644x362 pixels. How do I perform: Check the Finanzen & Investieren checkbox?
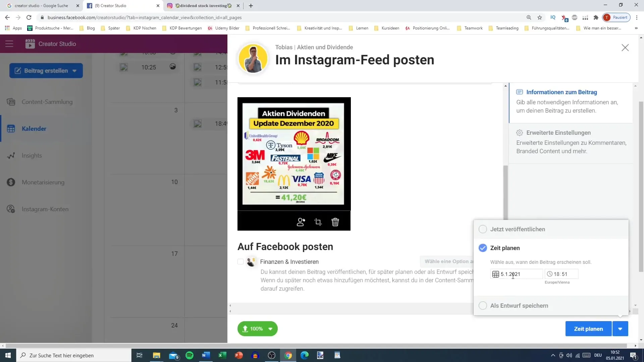240,262
